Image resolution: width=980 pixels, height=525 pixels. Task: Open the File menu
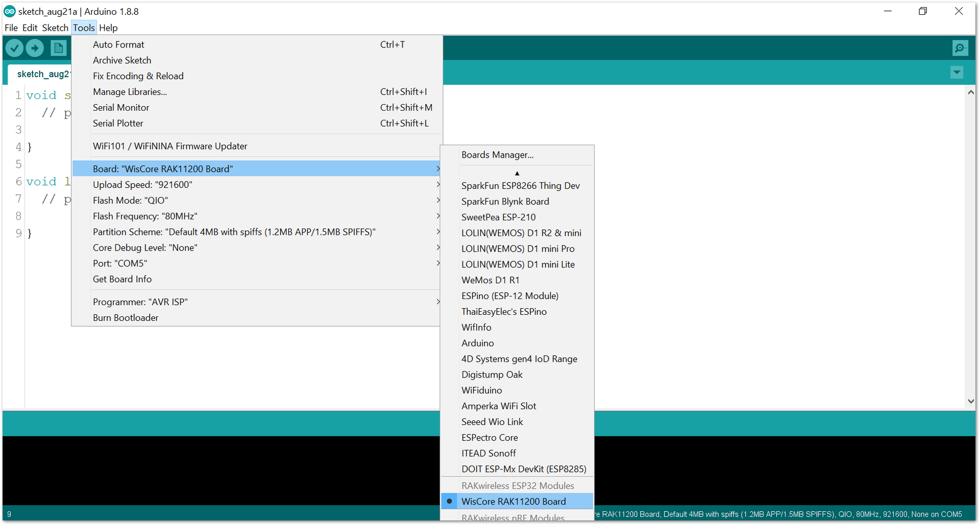pos(11,28)
